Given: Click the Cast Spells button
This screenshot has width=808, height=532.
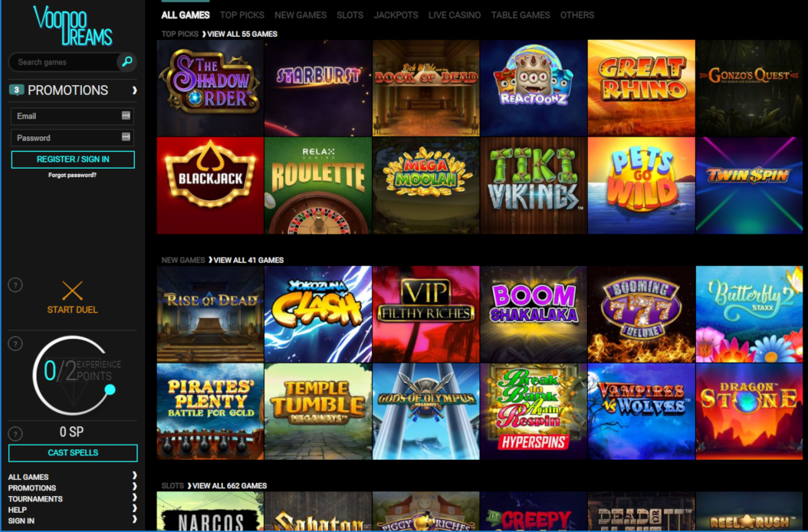Looking at the screenshot, I should (73, 452).
